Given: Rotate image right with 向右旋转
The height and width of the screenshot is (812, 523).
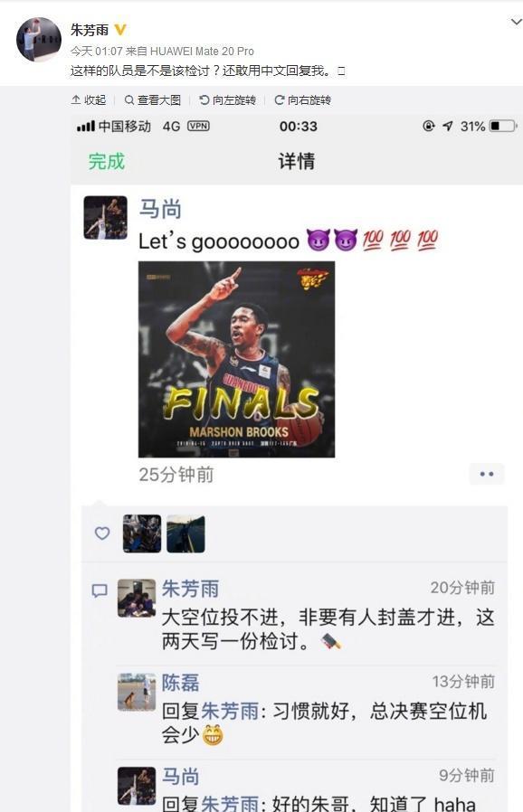Looking at the screenshot, I should pyautogui.click(x=303, y=100).
